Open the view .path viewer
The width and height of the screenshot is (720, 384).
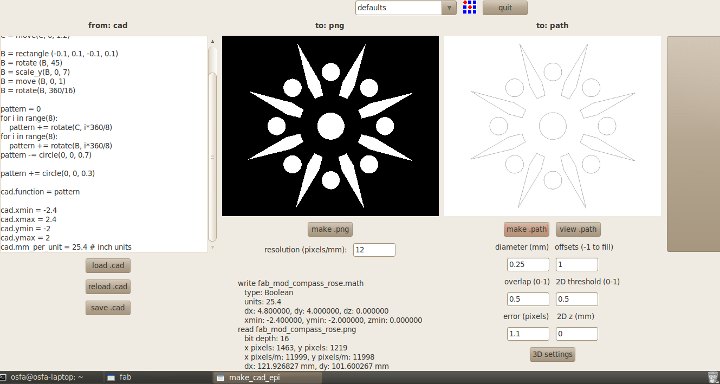tap(578, 229)
